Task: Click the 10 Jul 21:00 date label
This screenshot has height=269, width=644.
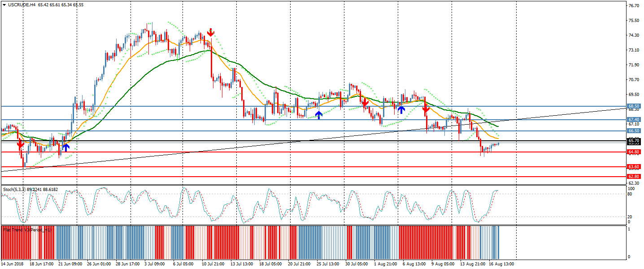Action: tap(213, 264)
